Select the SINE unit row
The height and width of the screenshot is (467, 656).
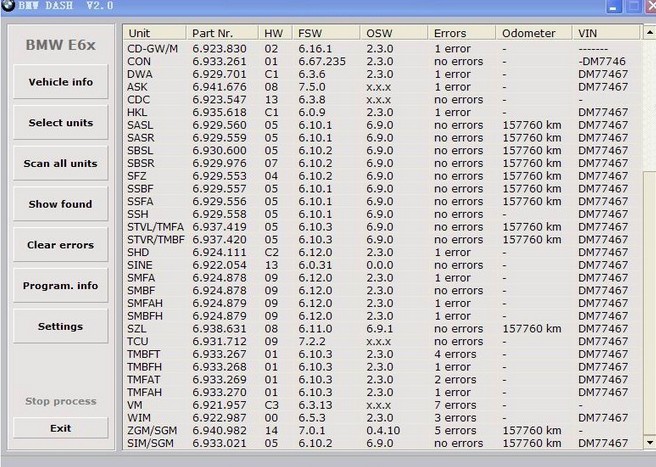pyautogui.click(x=383, y=265)
